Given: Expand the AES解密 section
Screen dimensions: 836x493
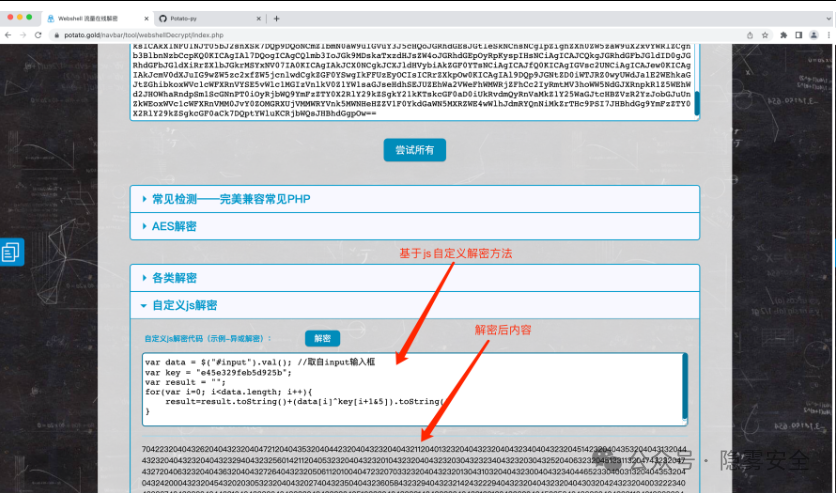Looking at the screenshot, I should point(415,227).
